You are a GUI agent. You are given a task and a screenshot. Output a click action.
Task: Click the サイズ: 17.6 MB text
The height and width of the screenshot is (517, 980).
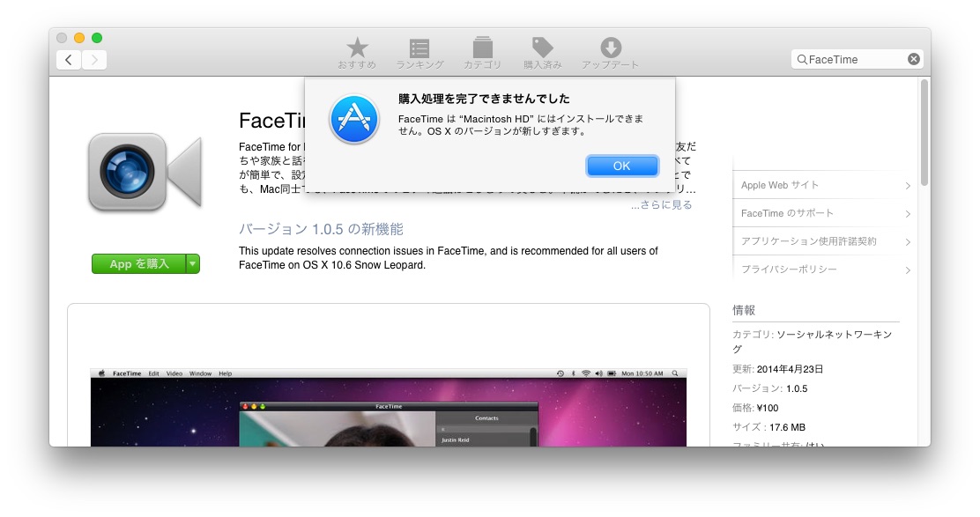(x=768, y=427)
